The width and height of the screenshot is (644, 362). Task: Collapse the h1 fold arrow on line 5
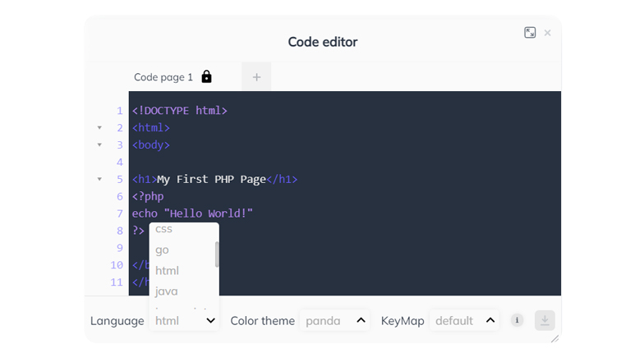(99, 179)
